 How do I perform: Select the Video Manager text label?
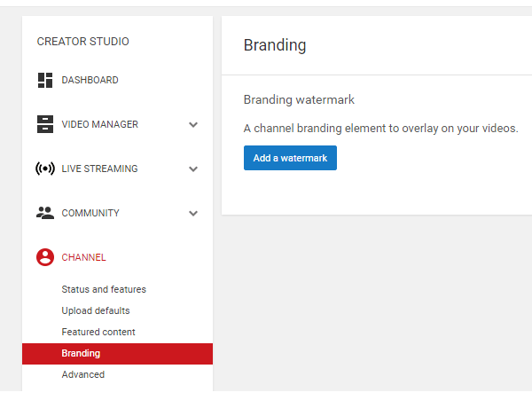99,125
